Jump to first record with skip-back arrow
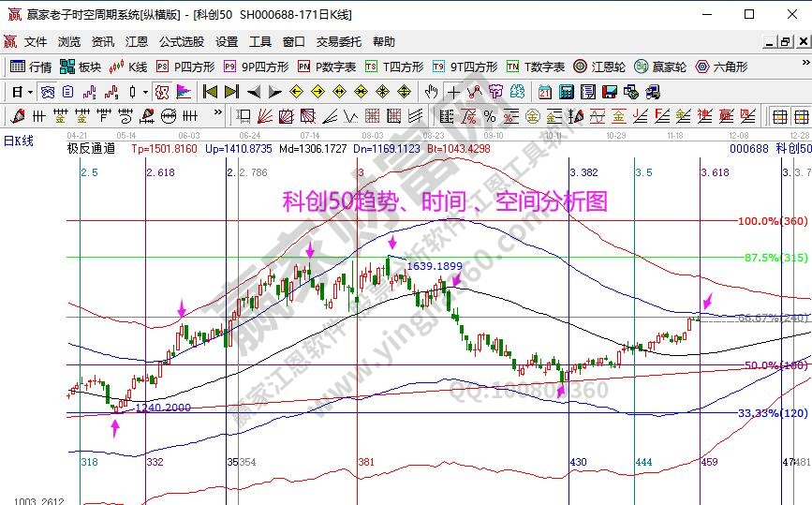Image resolution: width=812 pixels, height=505 pixels. (211, 92)
